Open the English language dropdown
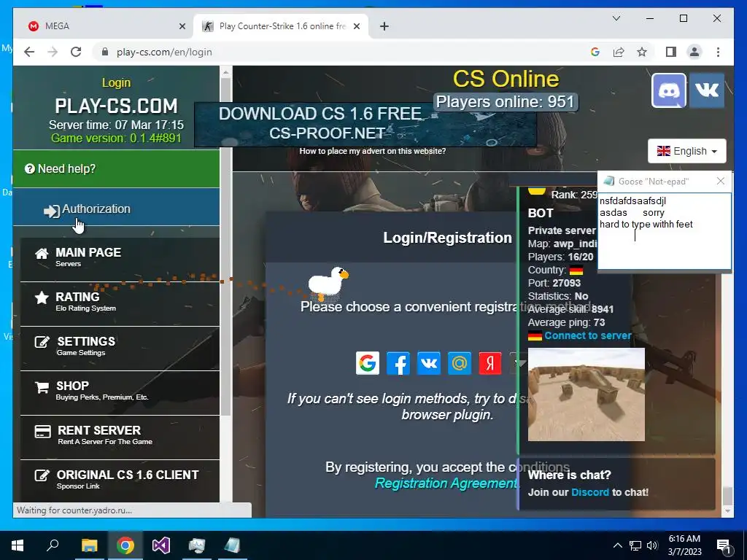Screen dimensions: 747x560 point(687,151)
